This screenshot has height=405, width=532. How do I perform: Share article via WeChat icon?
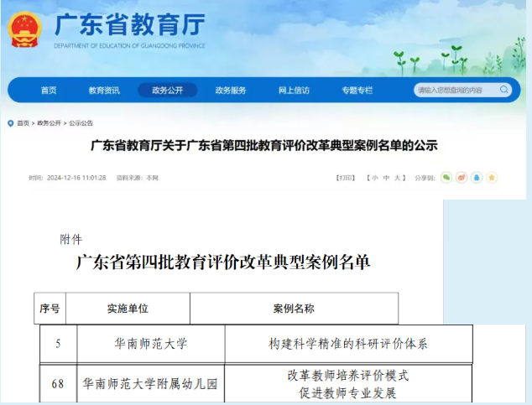click(446, 178)
